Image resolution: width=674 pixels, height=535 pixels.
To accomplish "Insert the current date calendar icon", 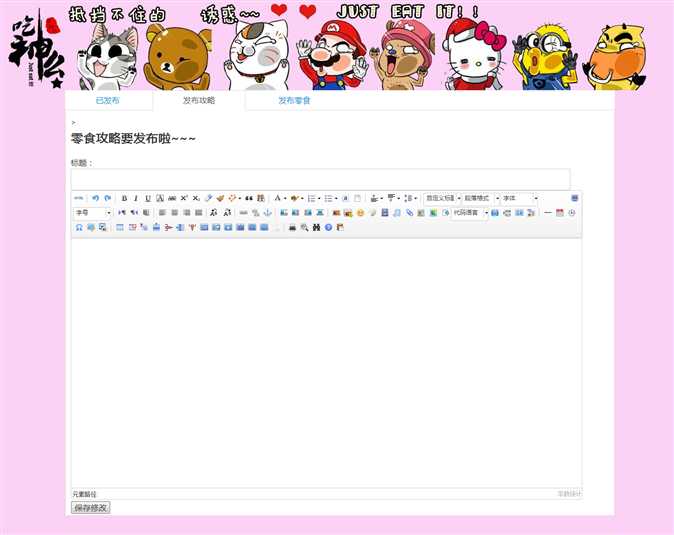I will pyautogui.click(x=559, y=213).
